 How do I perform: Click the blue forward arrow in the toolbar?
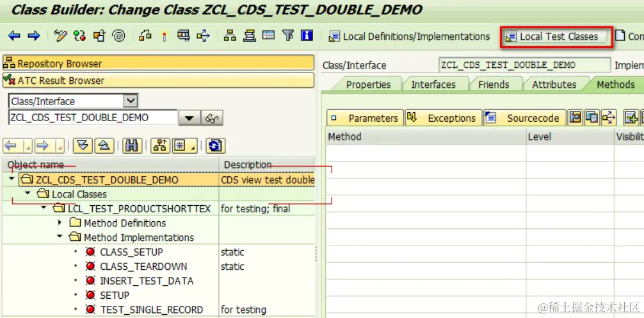coord(34,36)
